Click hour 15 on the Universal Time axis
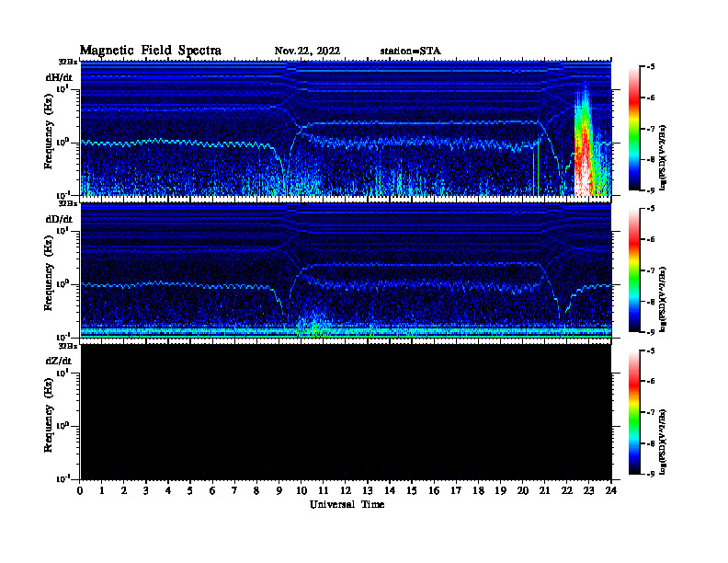The height and width of the screenshot is (563, 728). pos(412,491)
